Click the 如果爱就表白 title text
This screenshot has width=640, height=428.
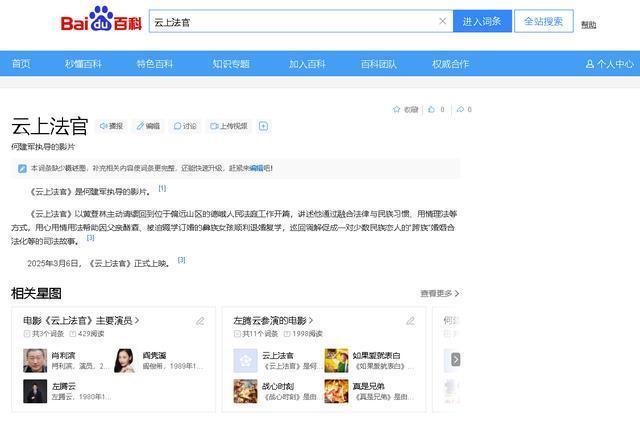coord(376,355)
